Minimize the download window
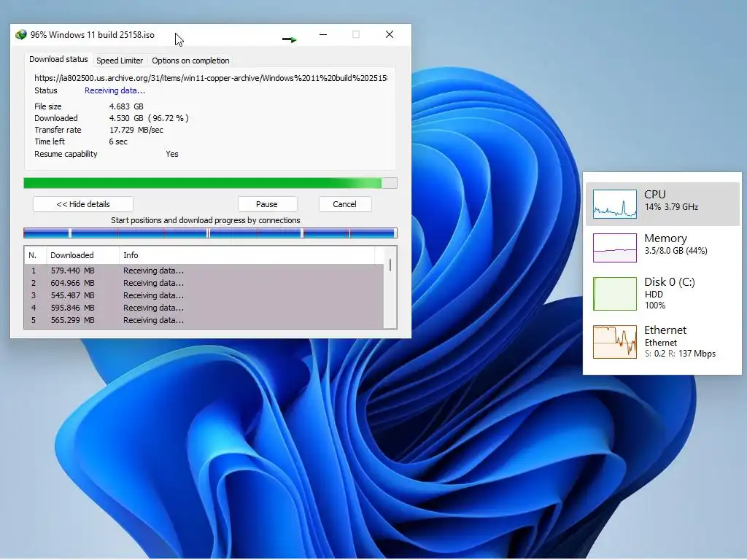The image size is (747, 560). pyautogui.click(x=323, y=35)
